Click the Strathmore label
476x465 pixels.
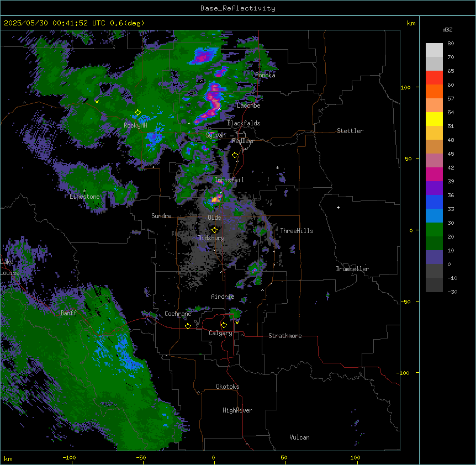(285, 336)
